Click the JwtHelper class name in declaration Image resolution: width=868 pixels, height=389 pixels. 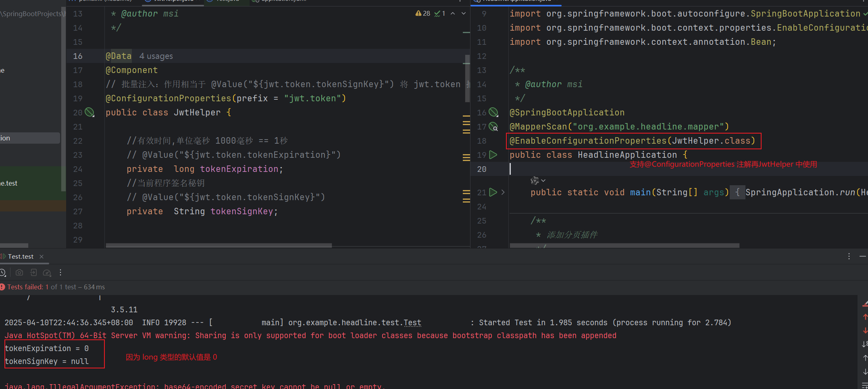pos(197,113)
